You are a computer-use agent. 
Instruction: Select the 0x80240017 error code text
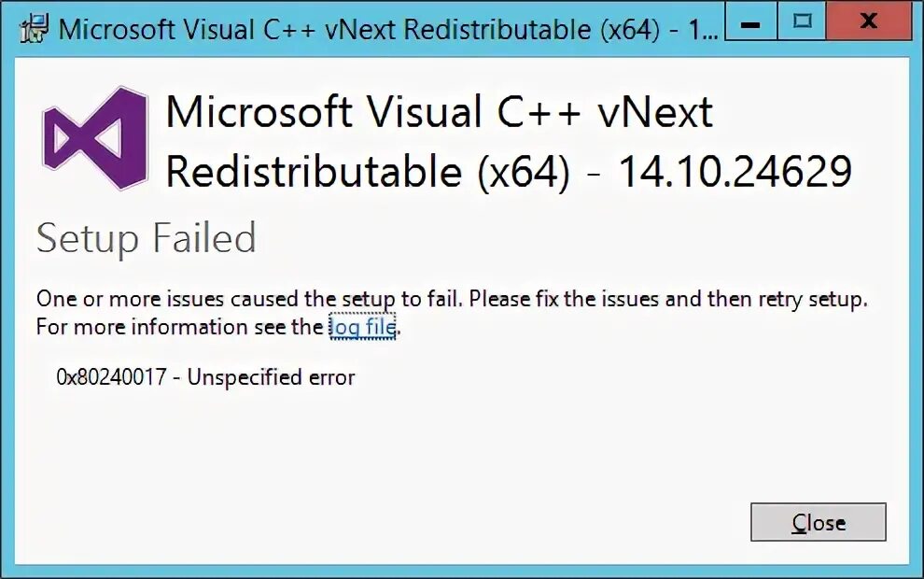pos(111,376)
